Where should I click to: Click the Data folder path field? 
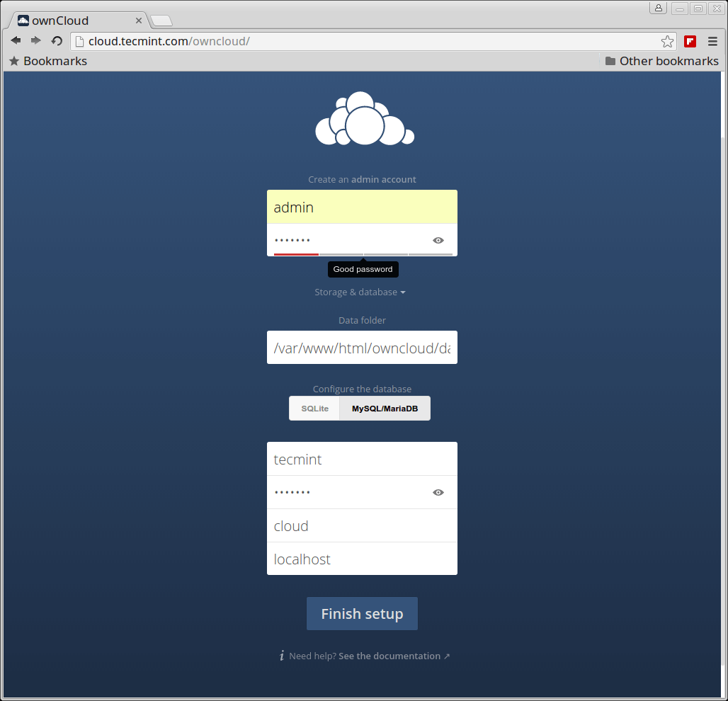tap(362, 347)
